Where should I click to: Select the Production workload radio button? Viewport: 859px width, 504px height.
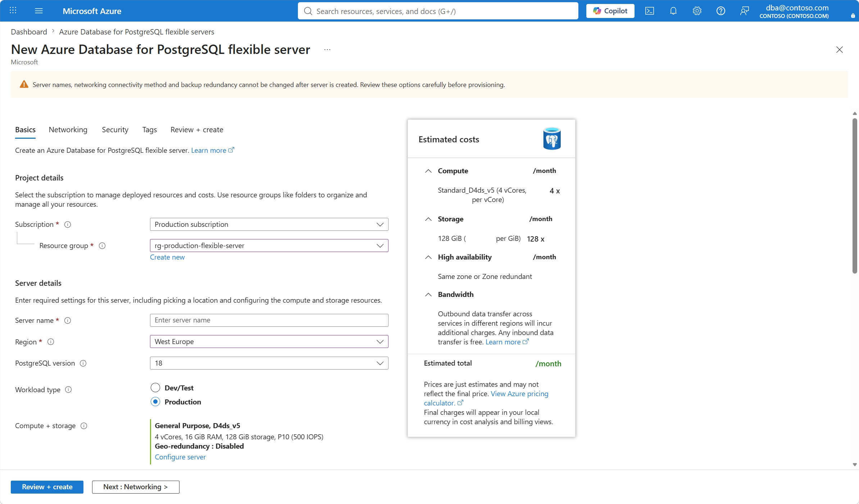click(155, 402)
